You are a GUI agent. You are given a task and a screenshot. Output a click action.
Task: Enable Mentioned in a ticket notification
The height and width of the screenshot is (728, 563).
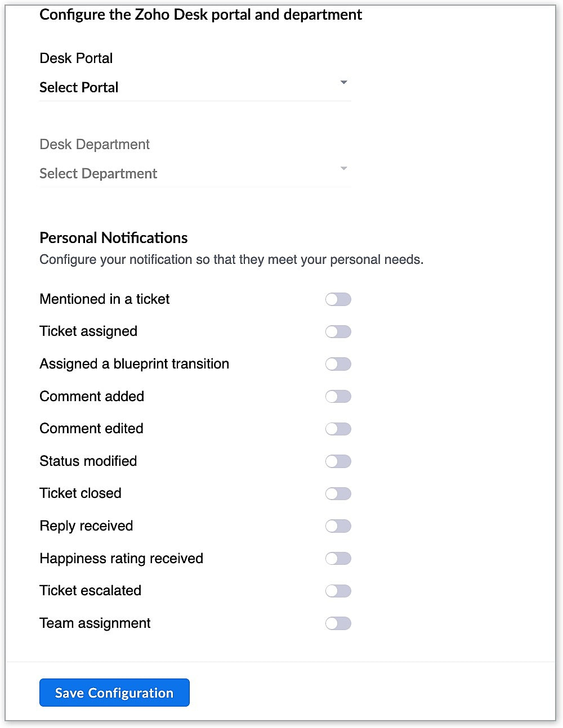coord(338,299)
